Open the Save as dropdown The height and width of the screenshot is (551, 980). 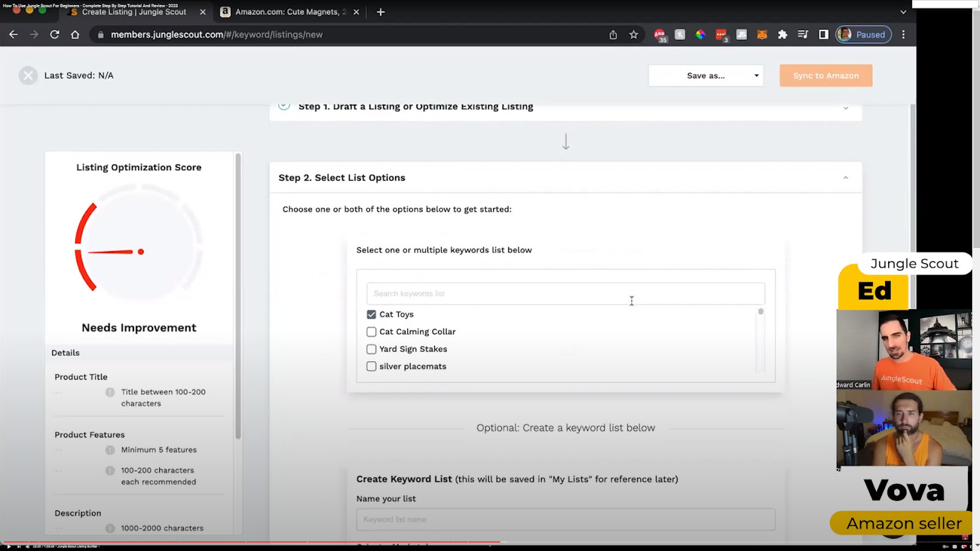[706, 75]
